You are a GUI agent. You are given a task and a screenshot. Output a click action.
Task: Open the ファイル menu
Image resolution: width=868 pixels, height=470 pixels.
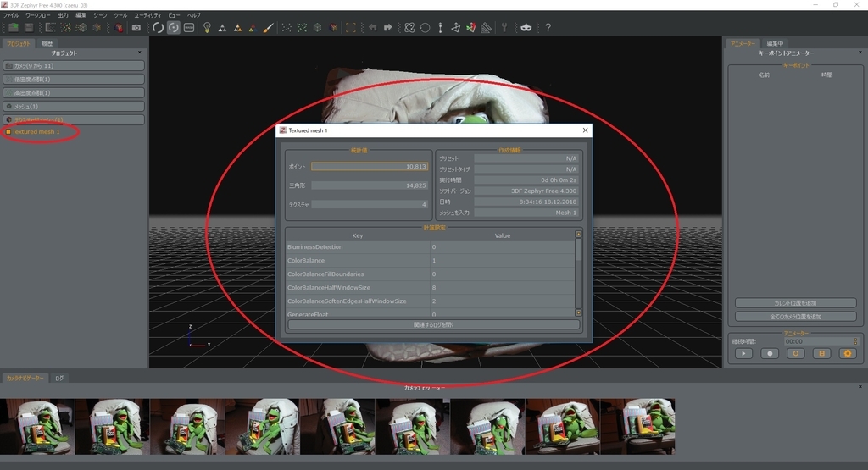point(11,15)
